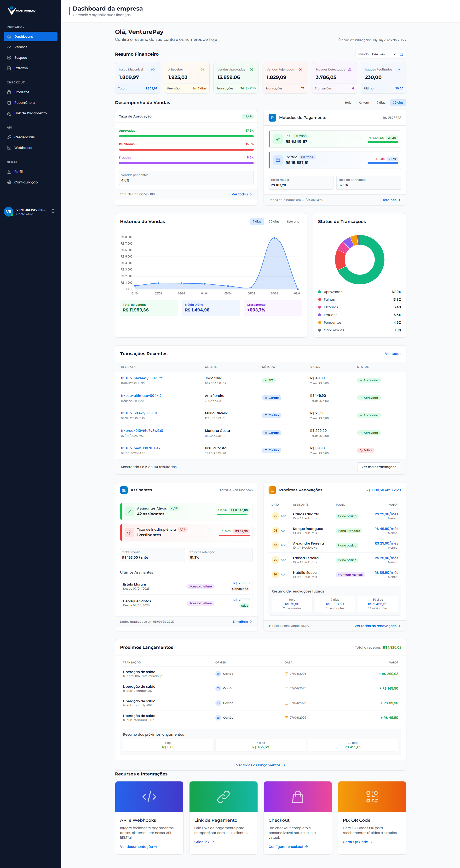Open Saques in the sidebar
The width and height of the screenshot is (460, 868).
pyautogui.click(x=31, y=58)
